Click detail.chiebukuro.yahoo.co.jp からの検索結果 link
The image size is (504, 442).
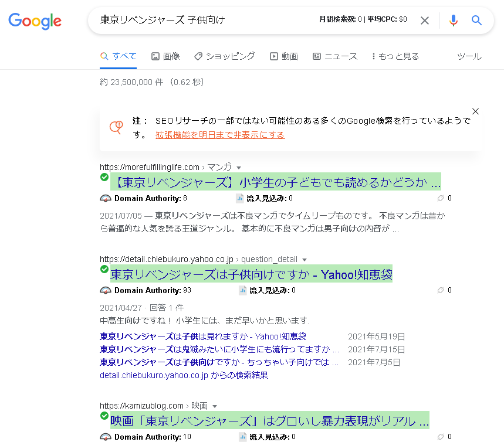[184, 375]
